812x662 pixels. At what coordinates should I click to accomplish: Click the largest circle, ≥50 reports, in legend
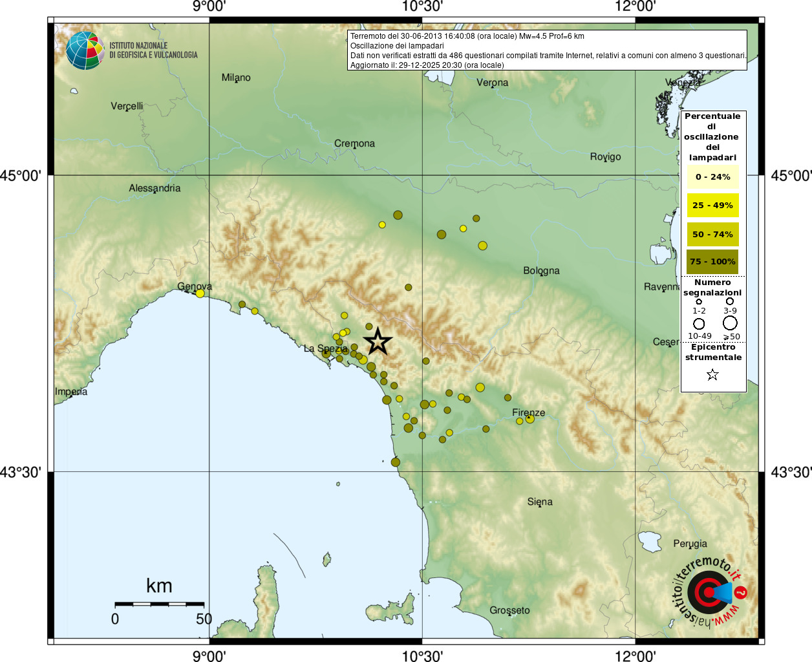pos(730,323)
